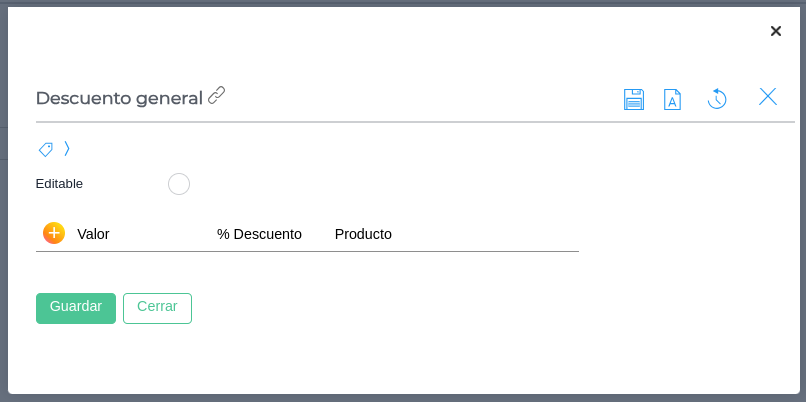Expand the chevron next to the tag icon
Screen dimensions: 806x402
click(x=67, y=149)
